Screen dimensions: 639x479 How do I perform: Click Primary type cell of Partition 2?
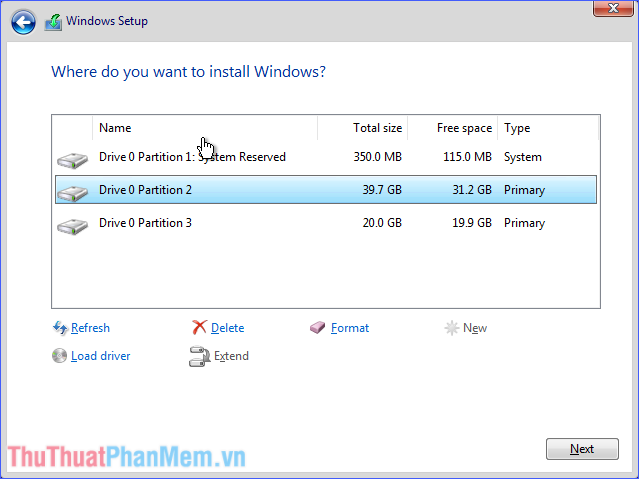pos(524,190)
